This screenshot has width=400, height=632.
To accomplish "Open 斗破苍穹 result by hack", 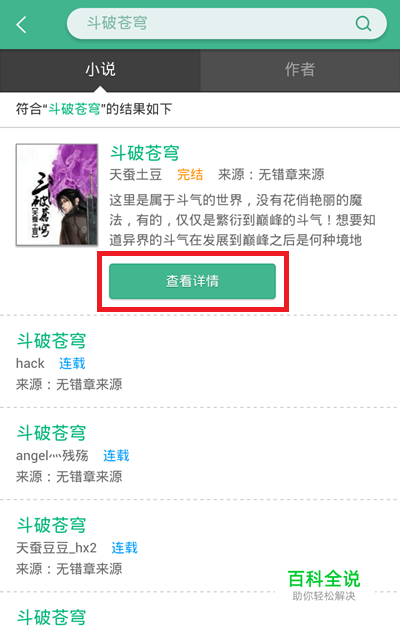I will 51,341.
